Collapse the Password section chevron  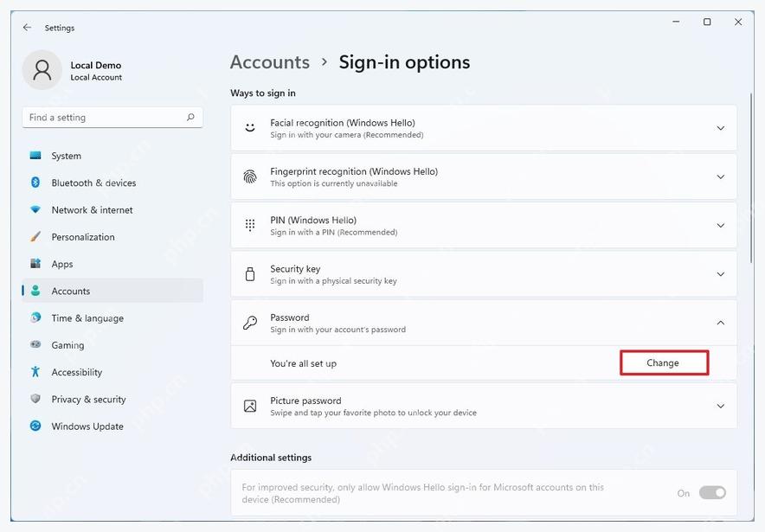point(720,323)
